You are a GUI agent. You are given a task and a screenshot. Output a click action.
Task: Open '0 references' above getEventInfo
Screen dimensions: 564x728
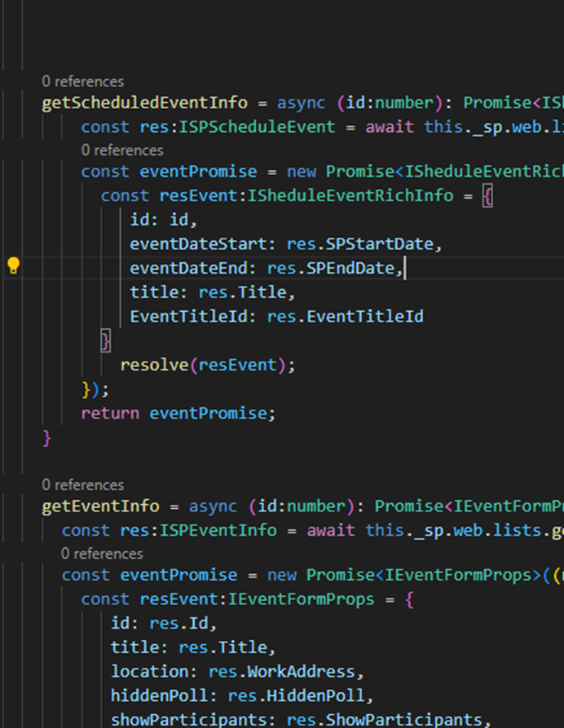click(x=82, y=485)
